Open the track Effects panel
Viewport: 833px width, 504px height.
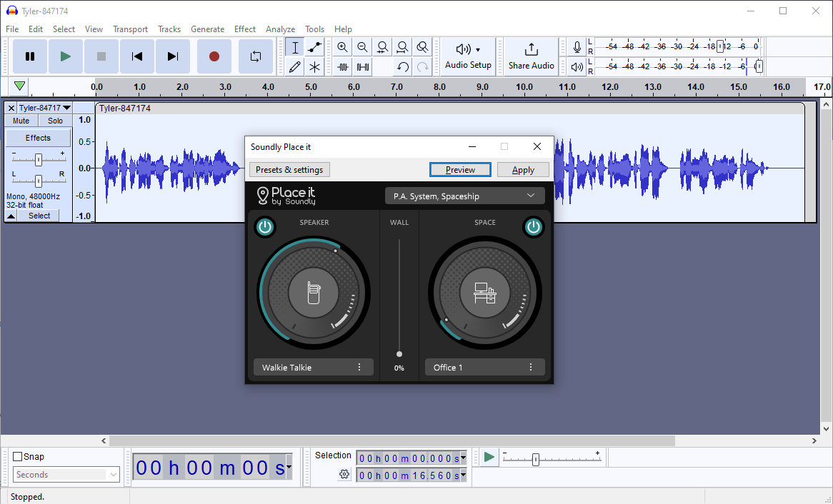39,138
